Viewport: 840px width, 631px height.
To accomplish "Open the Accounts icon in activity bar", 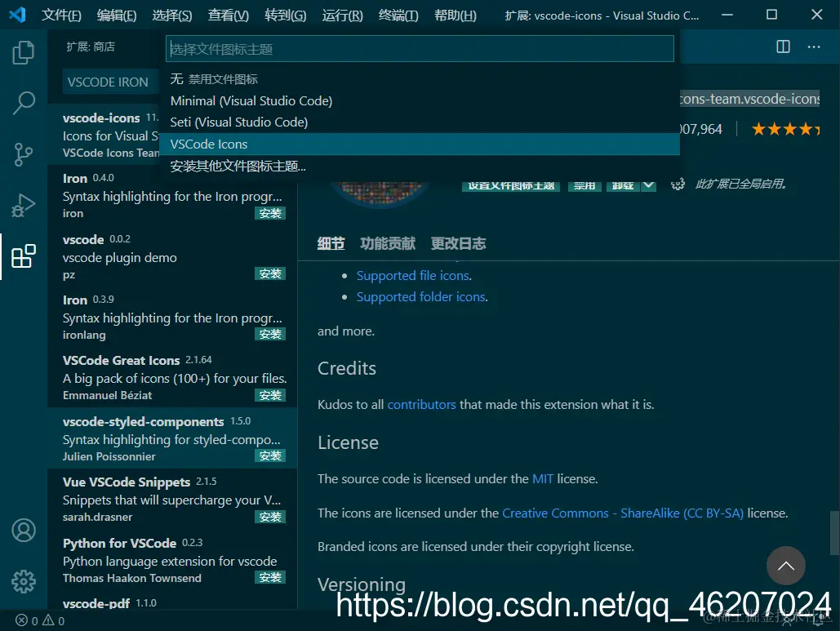I will (24, 531).
